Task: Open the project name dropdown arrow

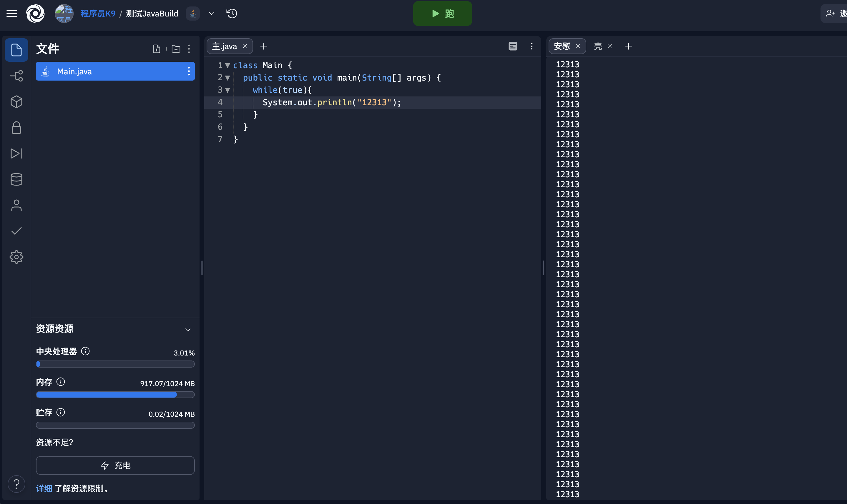Action: [x=211, y=14]
